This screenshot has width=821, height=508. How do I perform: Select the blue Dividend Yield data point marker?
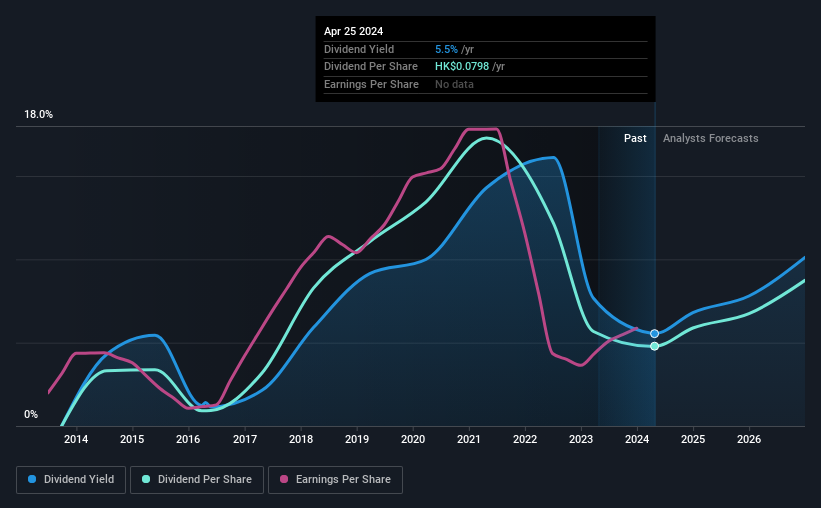(654, 334)
